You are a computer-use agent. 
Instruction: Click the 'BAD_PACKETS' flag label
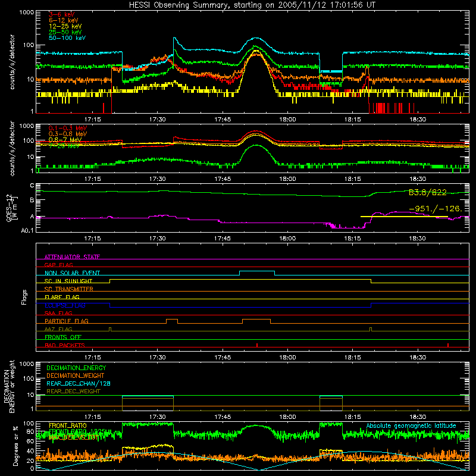click(x=65, y=345)
